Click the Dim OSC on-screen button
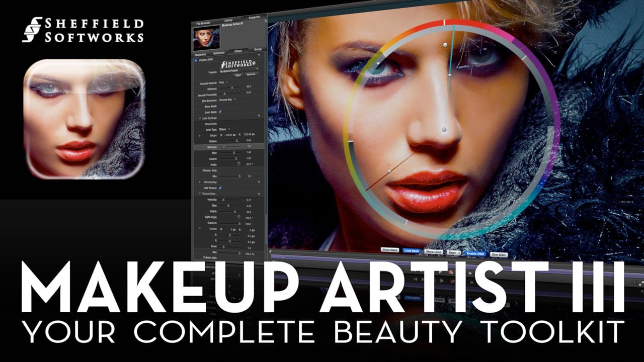Viewport: 644px width, 362px height. click(498, 255)
